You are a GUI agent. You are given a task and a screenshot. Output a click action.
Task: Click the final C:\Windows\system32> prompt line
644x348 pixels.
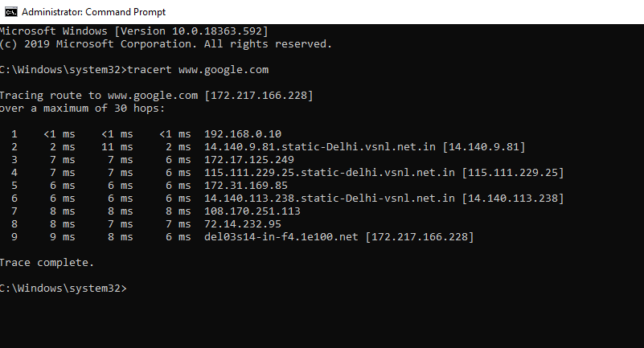[64, 288]
